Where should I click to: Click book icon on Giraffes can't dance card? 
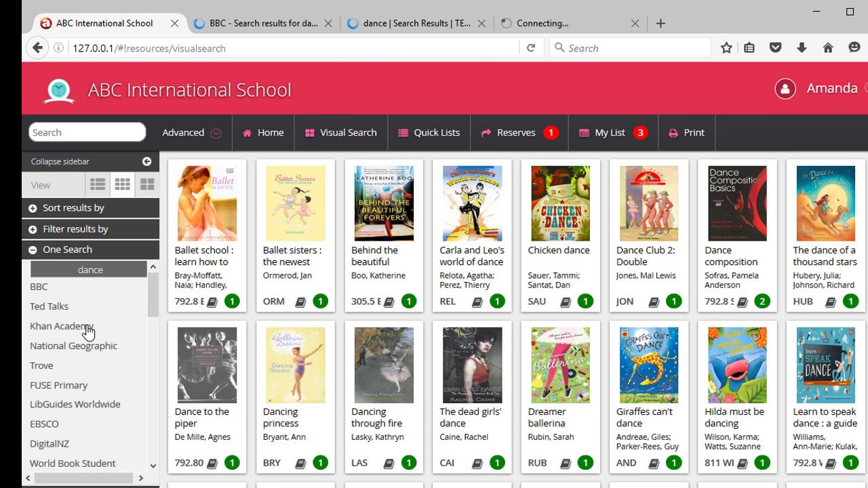tap(654, 463)
